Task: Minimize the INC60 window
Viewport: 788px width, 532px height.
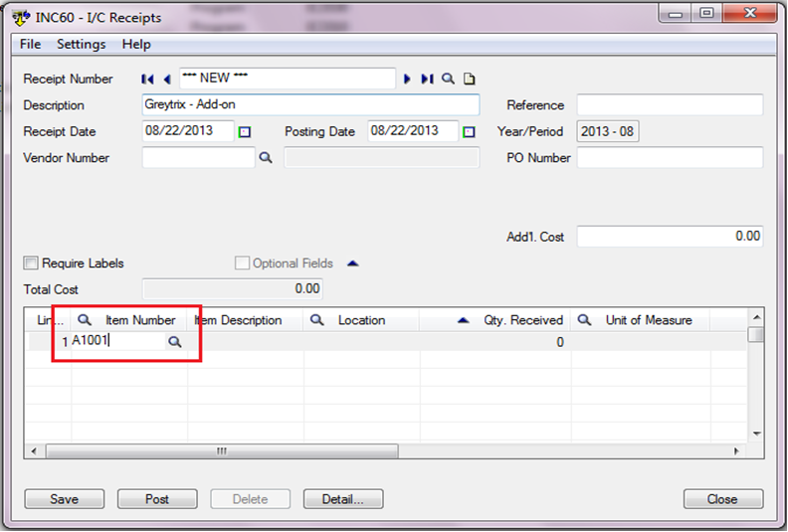Action: pos(675,14)
